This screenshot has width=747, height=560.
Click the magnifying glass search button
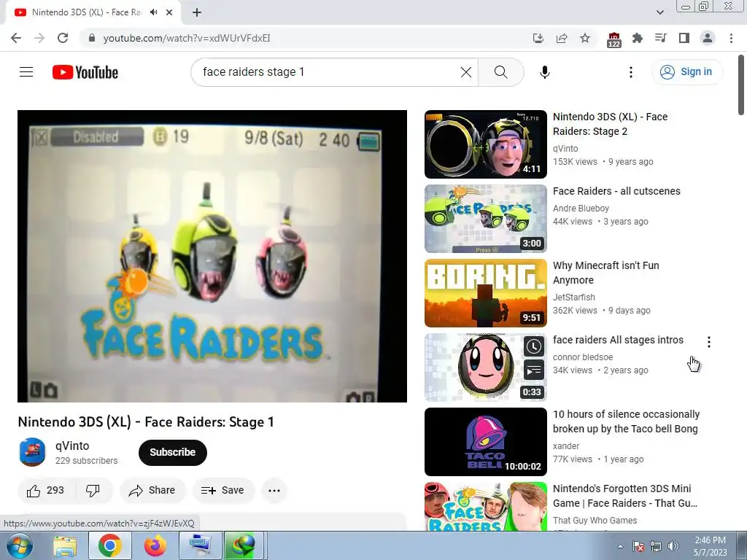click(x=500, y=72)
